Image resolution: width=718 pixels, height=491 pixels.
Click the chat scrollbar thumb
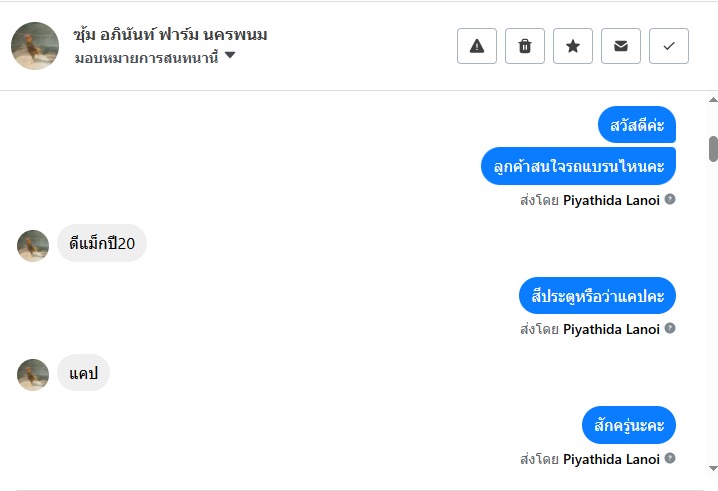click(x=713, y=148)
